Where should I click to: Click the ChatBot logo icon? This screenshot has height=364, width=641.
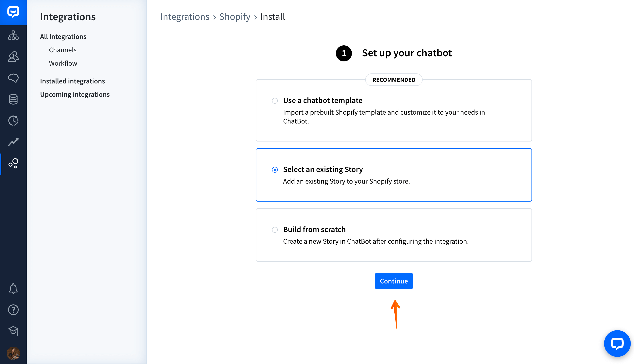(x=13, y=12)
